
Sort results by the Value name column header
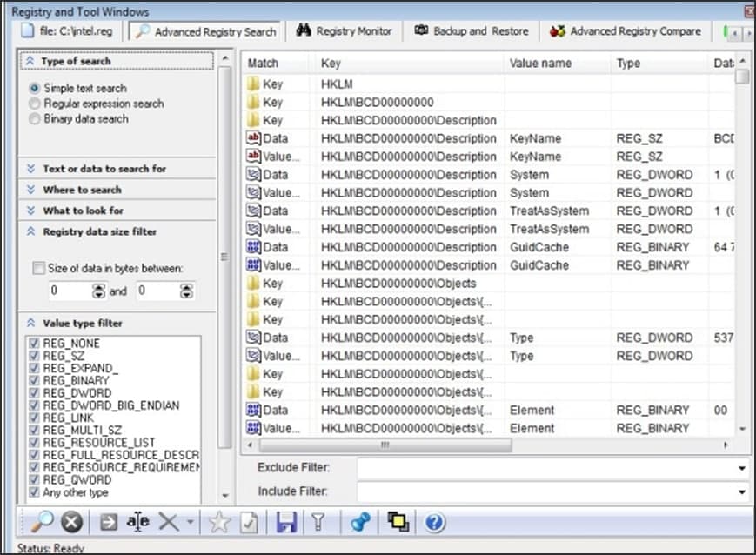click(x=540, y=64)
